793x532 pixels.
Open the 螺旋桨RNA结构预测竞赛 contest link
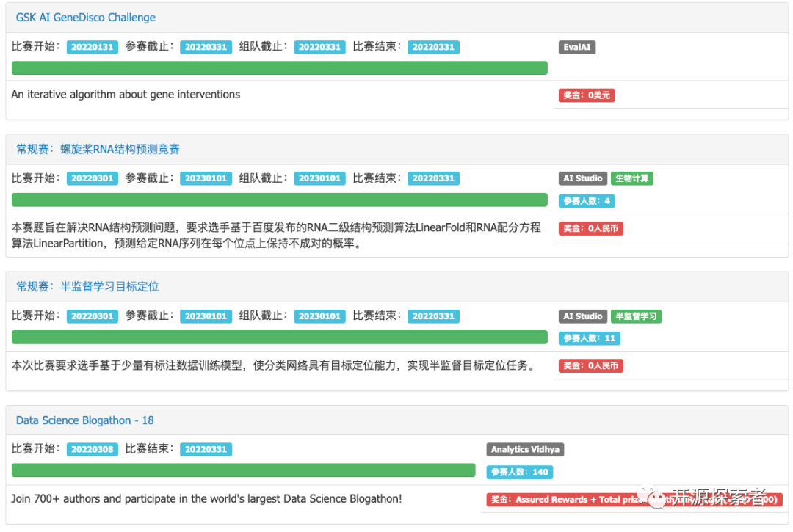(98, 148)
